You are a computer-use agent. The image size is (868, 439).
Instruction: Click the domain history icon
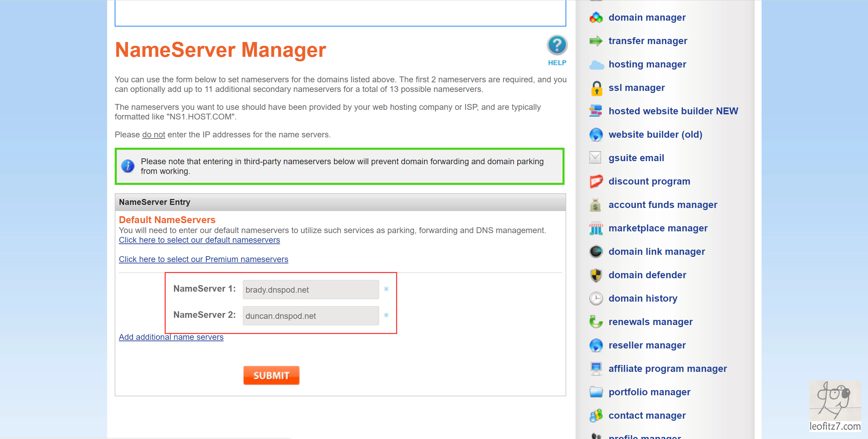point(596,297)
